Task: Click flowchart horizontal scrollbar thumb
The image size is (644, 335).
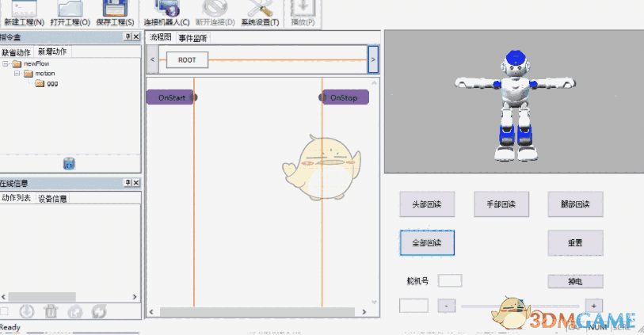Action: click(x=257, y=312)
